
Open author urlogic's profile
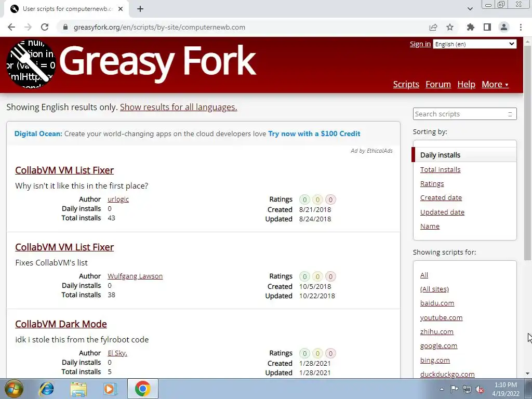[118, 199]
